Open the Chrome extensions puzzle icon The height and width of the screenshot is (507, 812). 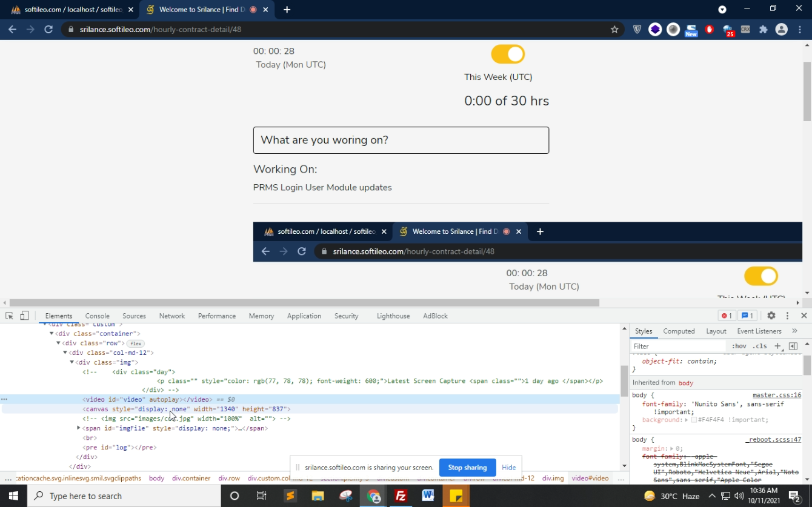pyautogui.click(x=764, y=29)
